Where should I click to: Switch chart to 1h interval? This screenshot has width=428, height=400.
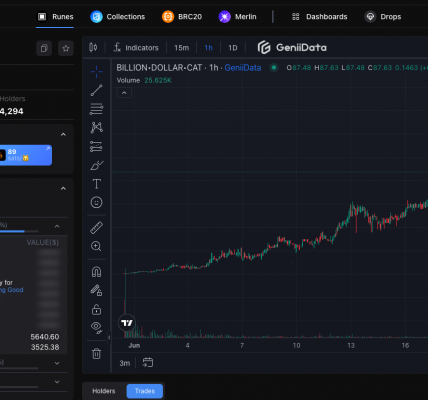coord(209,48)
